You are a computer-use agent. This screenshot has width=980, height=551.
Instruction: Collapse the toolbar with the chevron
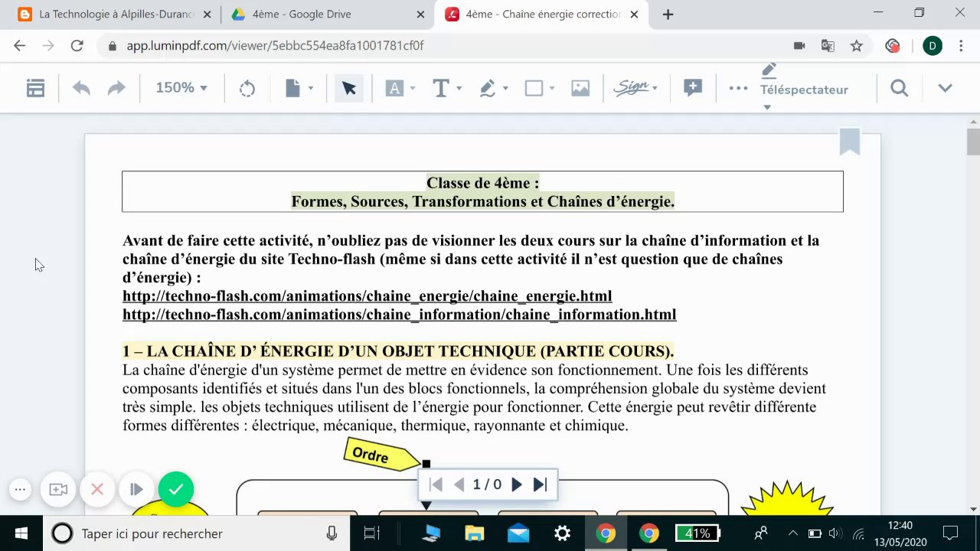[x=945, y=89]
